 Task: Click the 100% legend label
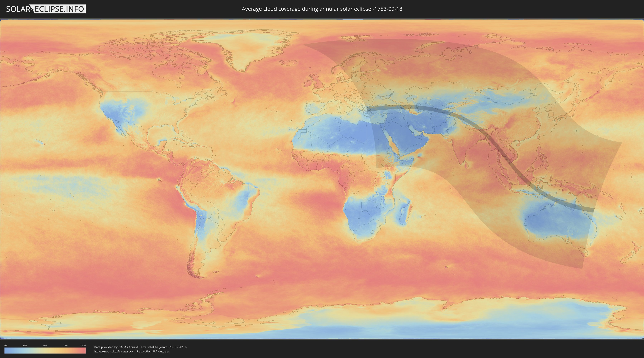point(83,345)
